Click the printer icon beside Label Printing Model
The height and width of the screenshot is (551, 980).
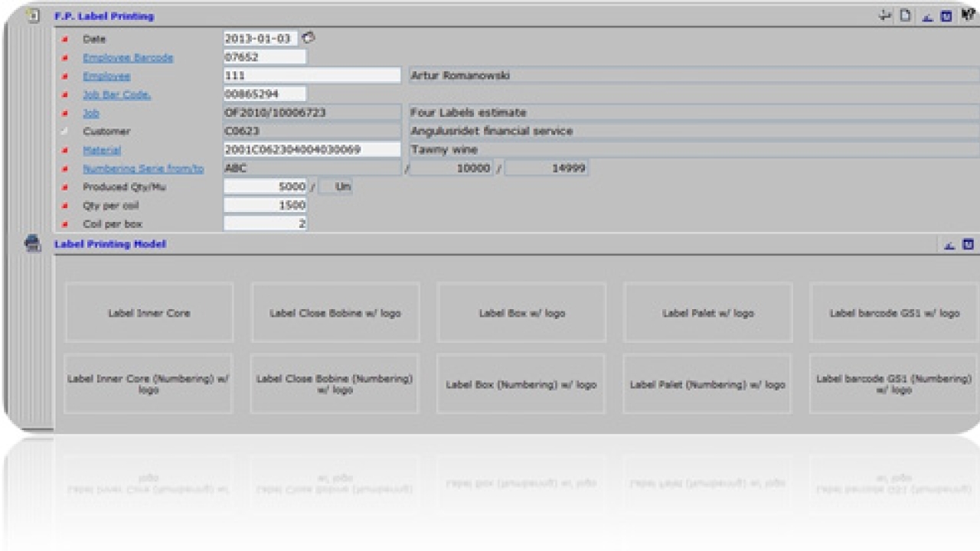point(33,243)
